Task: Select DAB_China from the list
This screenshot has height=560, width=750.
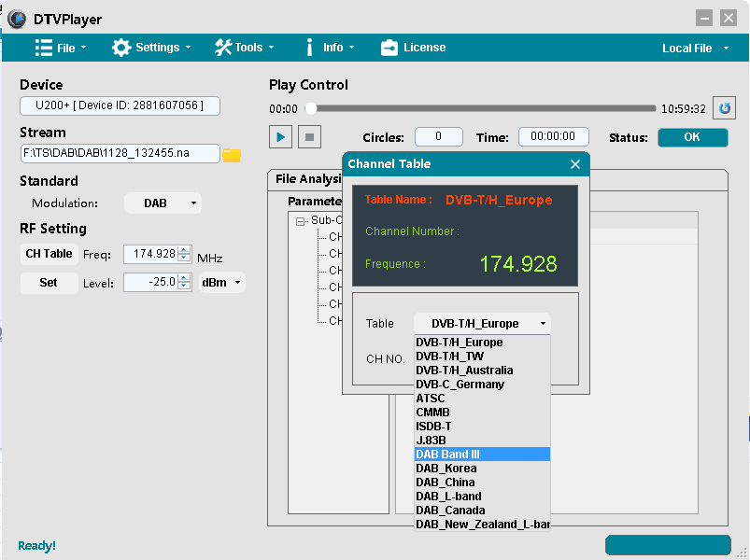Action: tap(482, 483)
